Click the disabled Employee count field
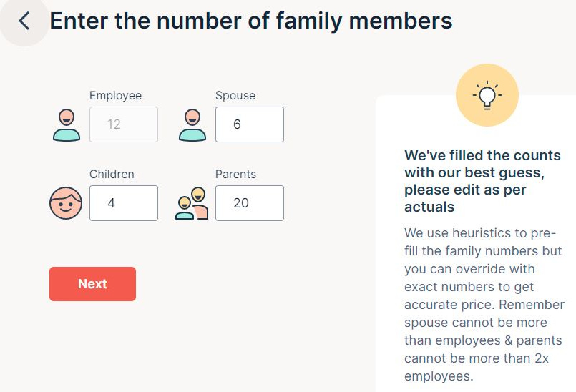Image resolution: width=576 pixels, height=392 pixels. point(124,124)
